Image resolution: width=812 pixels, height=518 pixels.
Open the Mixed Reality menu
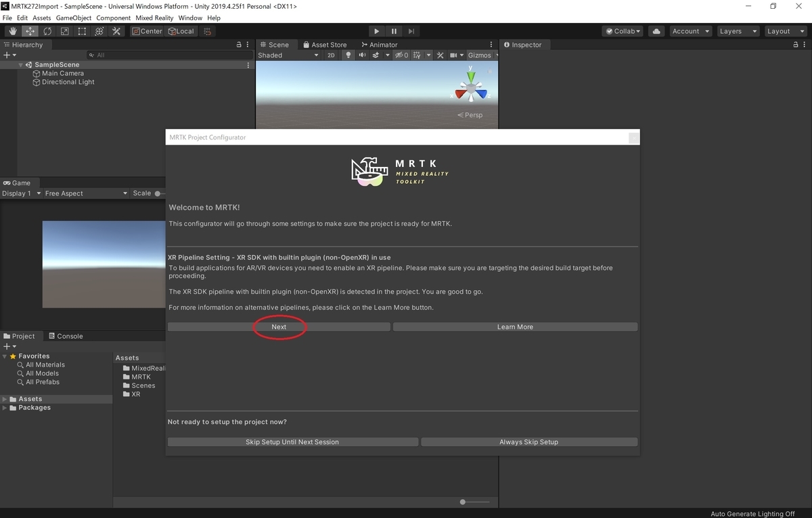pos(154,18)
